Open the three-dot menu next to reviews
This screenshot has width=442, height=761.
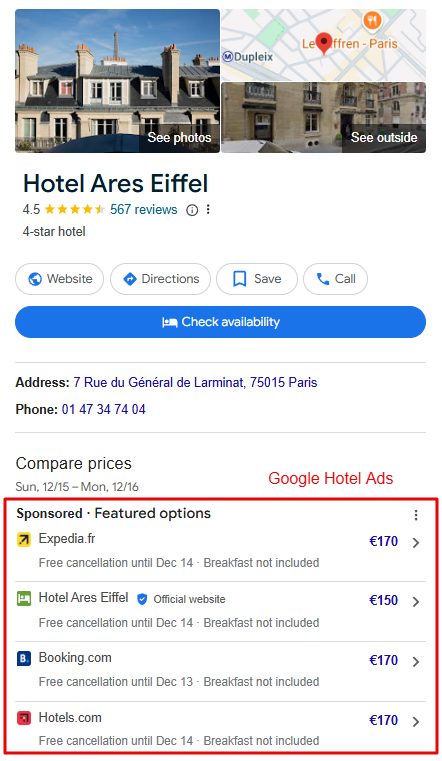208,210
